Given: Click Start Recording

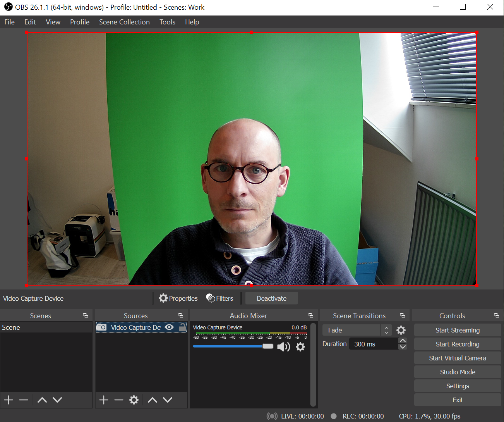Looking at the screenshot, I should 458,344.
